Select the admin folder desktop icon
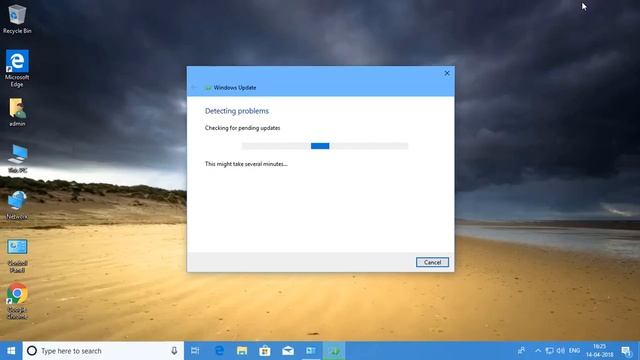Screen dimensions: 640x360 point(17,112)
